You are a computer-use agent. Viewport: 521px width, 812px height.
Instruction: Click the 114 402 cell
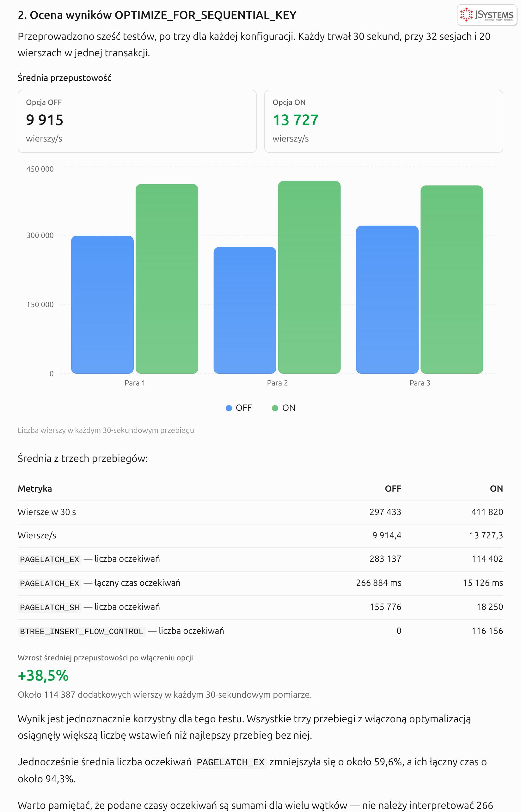coord(487,559)
